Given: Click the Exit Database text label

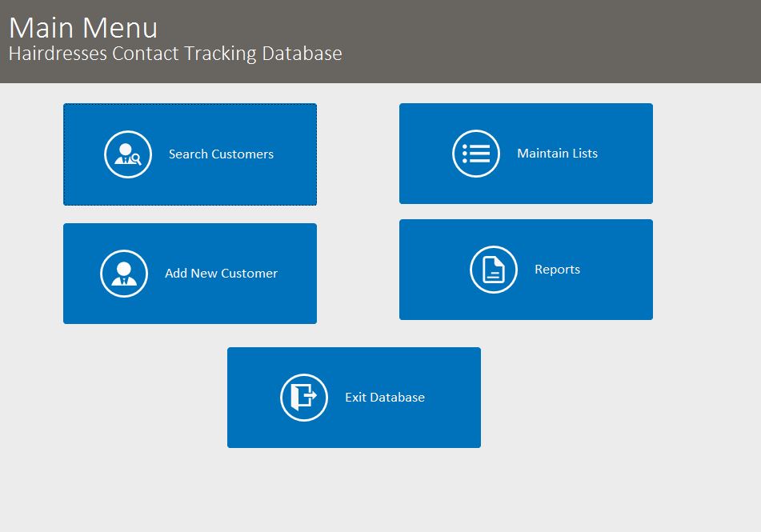Looking at the screenshot, I should pos(385,398).
